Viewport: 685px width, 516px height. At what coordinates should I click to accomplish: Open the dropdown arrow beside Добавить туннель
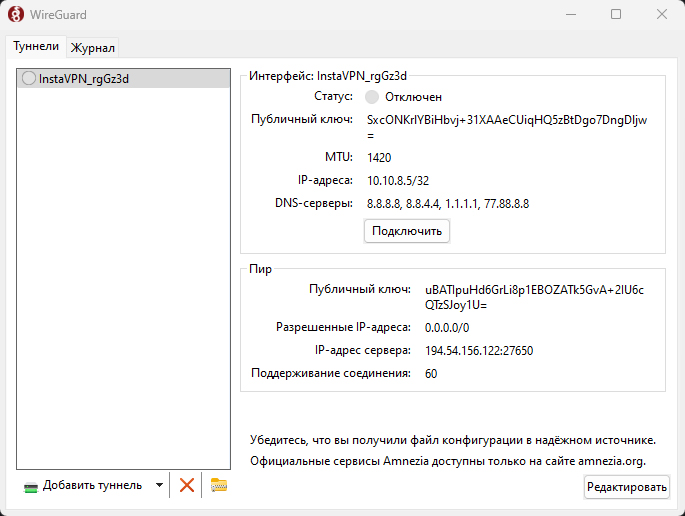(x=159, y=485)
